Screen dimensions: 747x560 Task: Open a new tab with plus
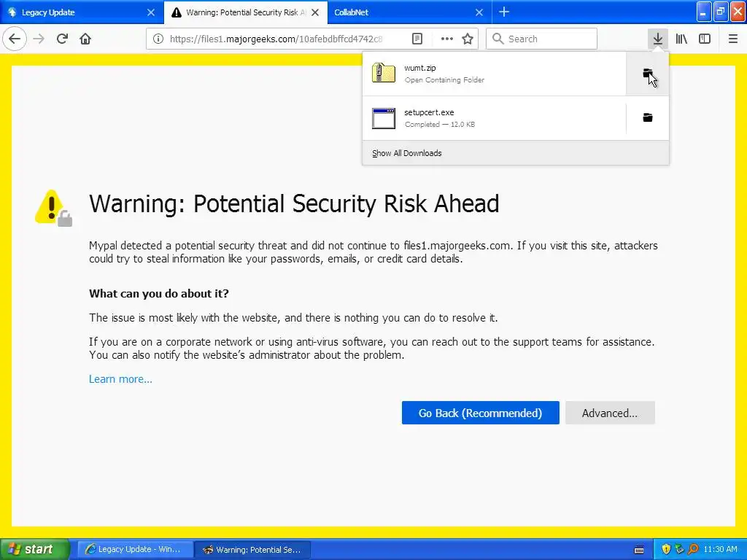pos(504,12)
